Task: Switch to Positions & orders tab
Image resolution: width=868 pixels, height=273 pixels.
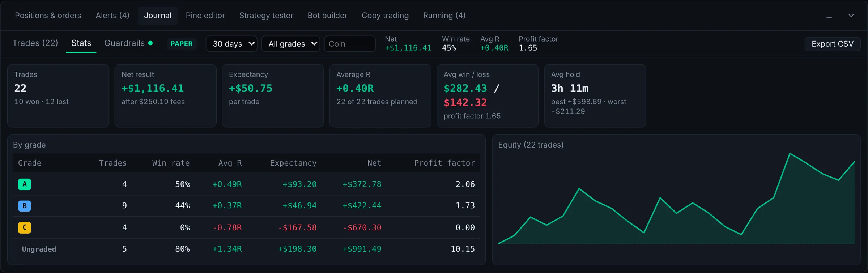Action: coord(48,16)
